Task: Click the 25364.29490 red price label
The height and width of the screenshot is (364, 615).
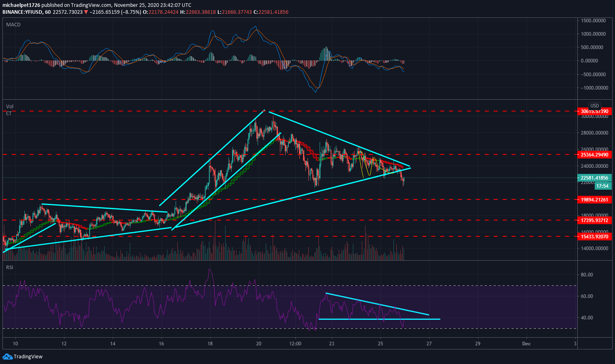Action: [594, 154]
